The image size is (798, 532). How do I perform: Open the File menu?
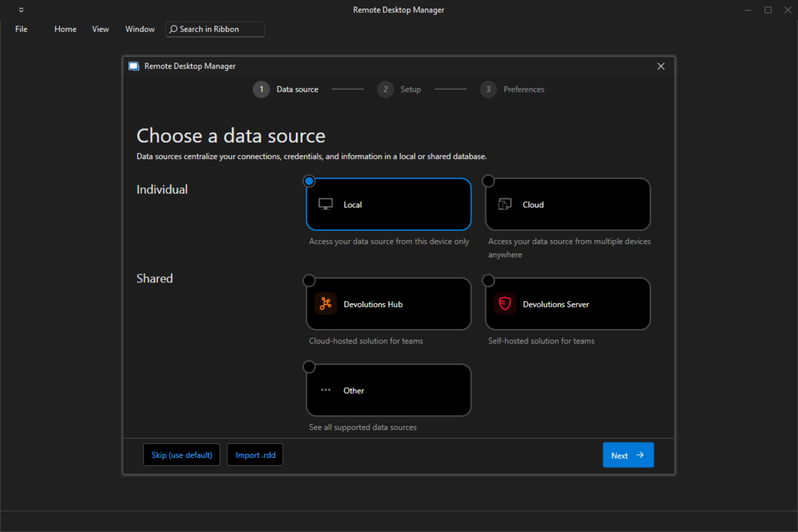click(21, 29)
